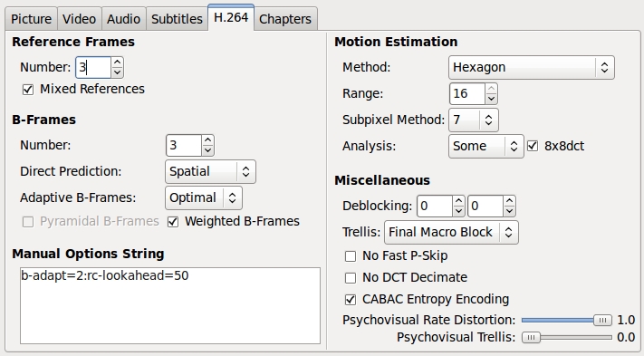Uncheck Mixed References checkbox
This screenshot has width=644, height=356.
28,90
